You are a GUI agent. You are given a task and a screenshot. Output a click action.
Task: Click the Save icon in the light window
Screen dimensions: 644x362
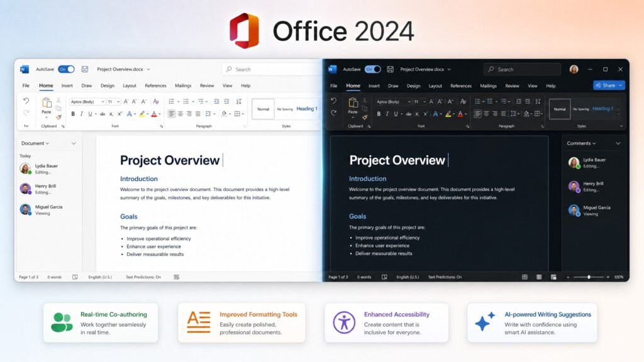coord(85,69)
